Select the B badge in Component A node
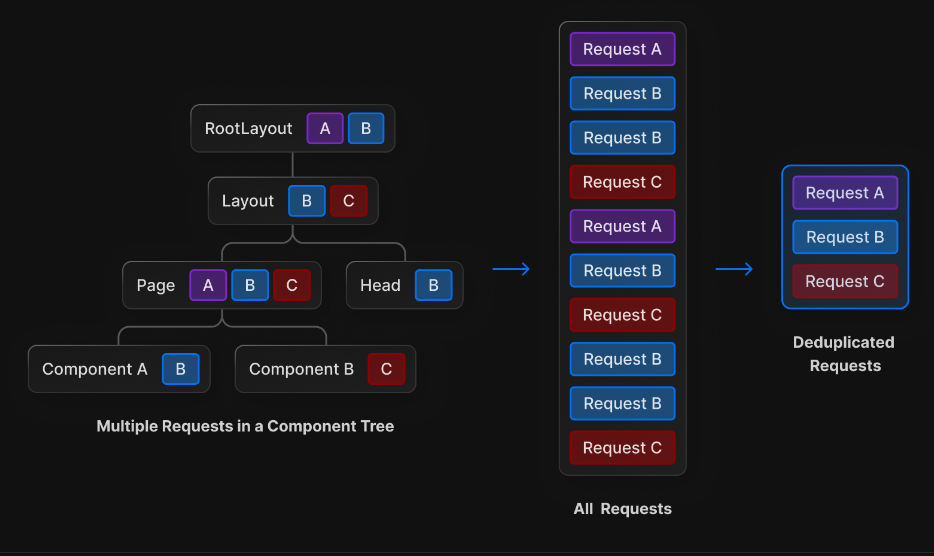The width and height of the screenshot is (934, 556). click(x=180, y=369)
